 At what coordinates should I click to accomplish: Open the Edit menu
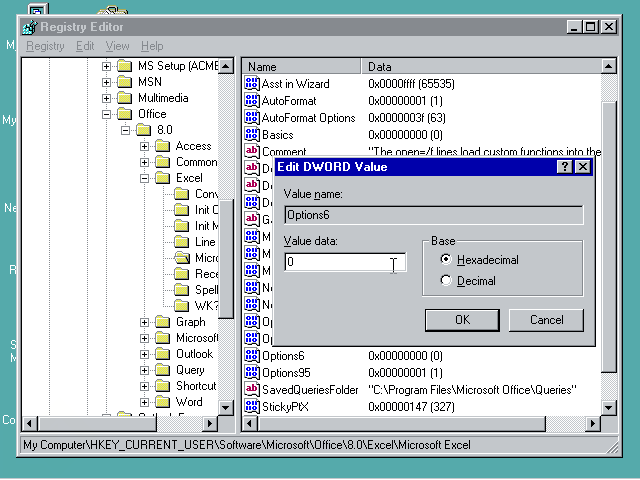[85, 46]
